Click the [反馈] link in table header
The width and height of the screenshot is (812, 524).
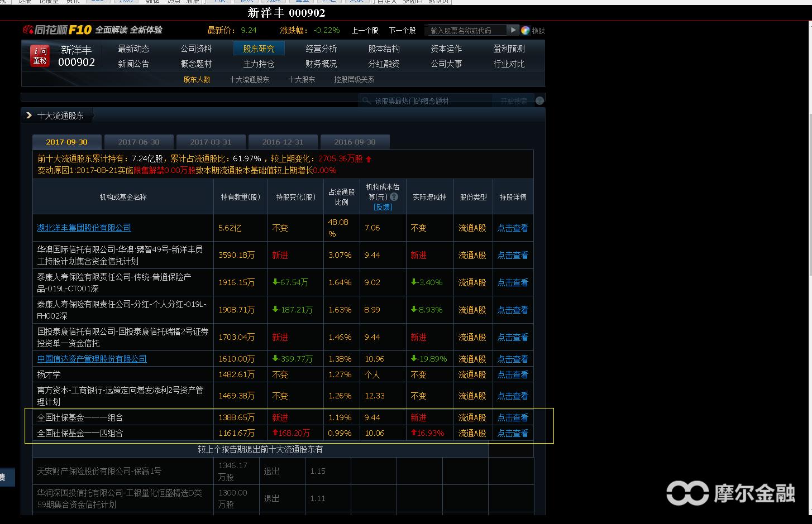(x=383, y=207)
